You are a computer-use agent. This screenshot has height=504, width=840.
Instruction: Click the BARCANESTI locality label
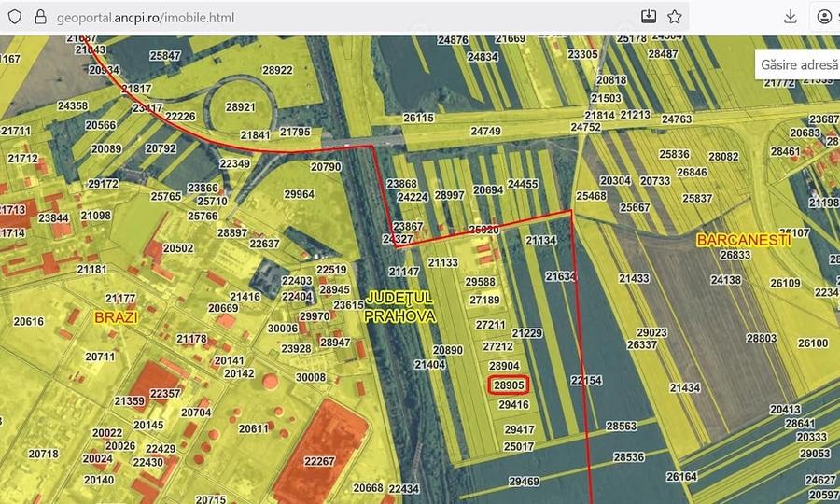[x=744, y=240]
